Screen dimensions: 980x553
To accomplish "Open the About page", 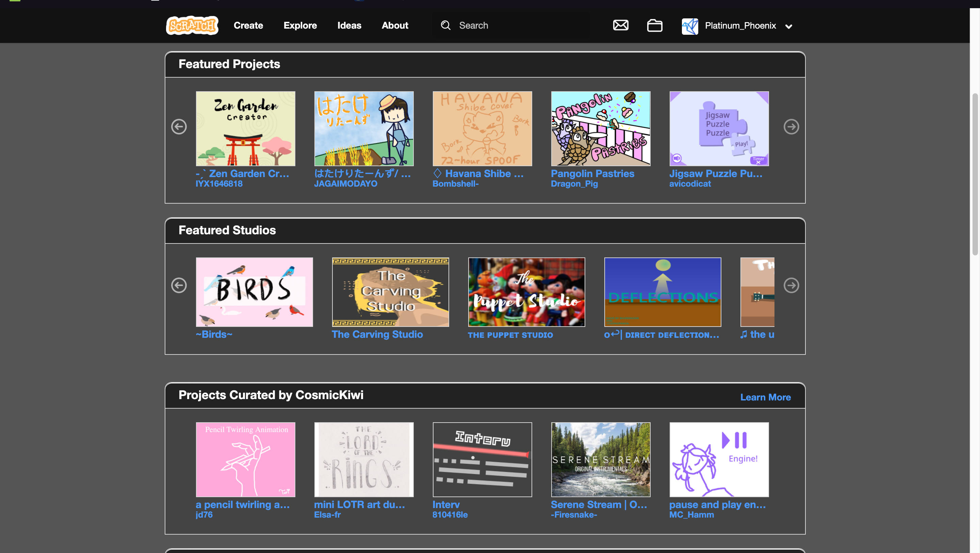I will (x=395, y=25).
